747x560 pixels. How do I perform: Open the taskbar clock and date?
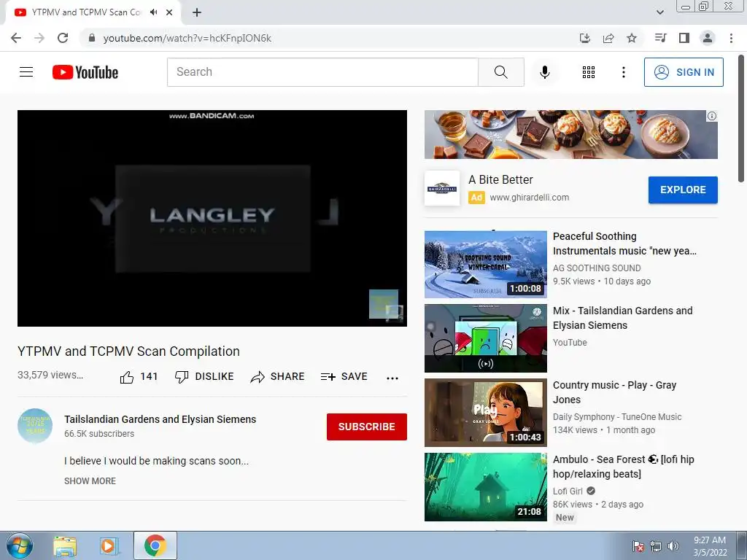pos(710,546)
